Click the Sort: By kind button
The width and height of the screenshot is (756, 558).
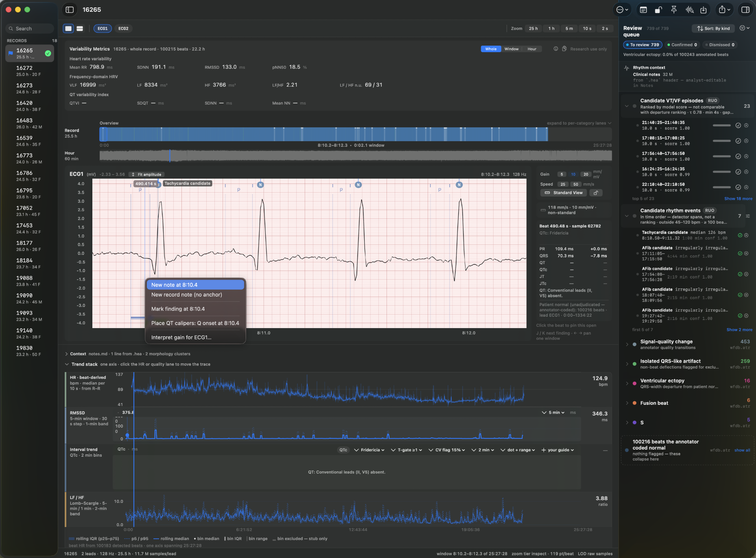713,28
